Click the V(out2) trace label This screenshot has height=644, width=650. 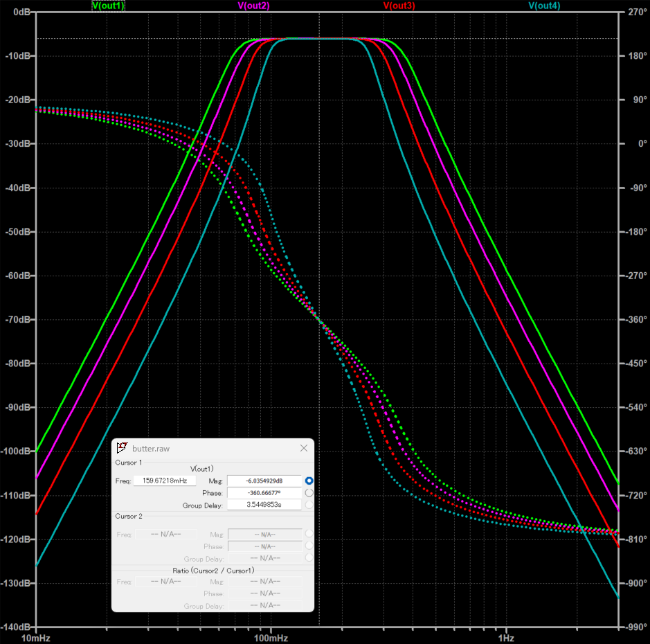(x=253, y=6)
